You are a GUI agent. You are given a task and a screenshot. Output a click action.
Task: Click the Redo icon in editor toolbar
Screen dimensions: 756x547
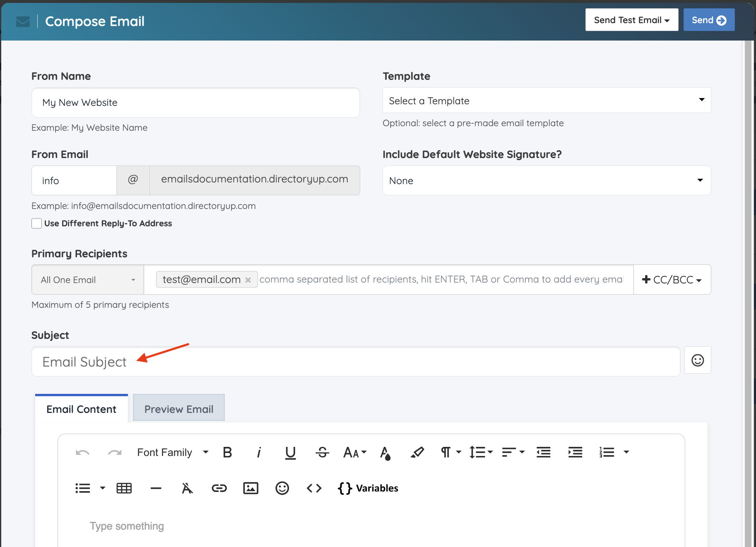pos(115,453)
